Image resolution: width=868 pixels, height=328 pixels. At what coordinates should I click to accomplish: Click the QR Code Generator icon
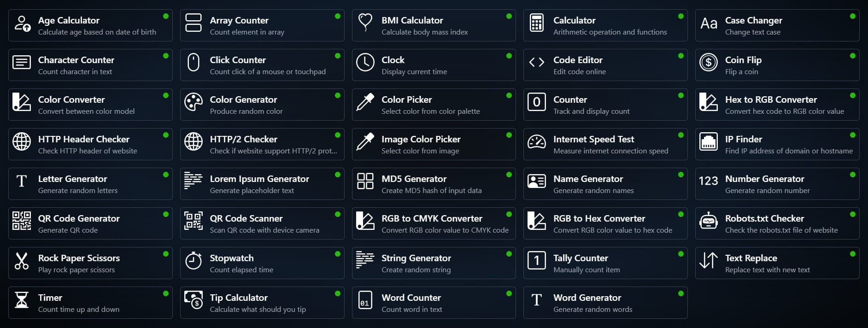(22, 221)
